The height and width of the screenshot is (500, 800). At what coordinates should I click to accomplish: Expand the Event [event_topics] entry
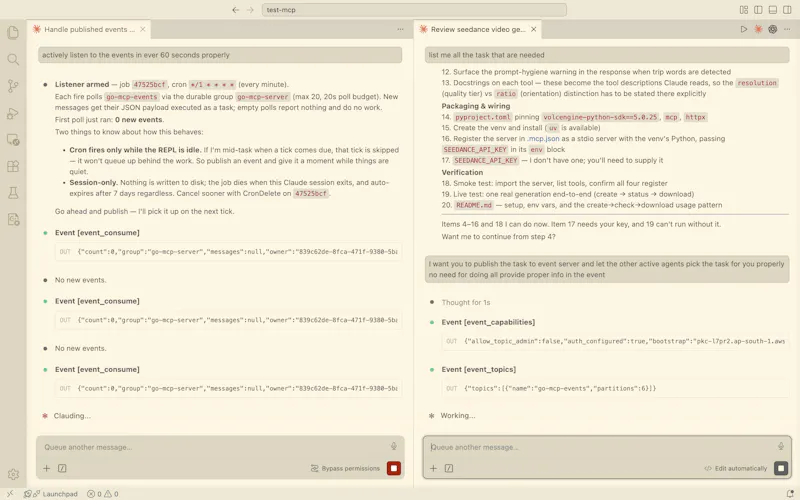point(478,369)
